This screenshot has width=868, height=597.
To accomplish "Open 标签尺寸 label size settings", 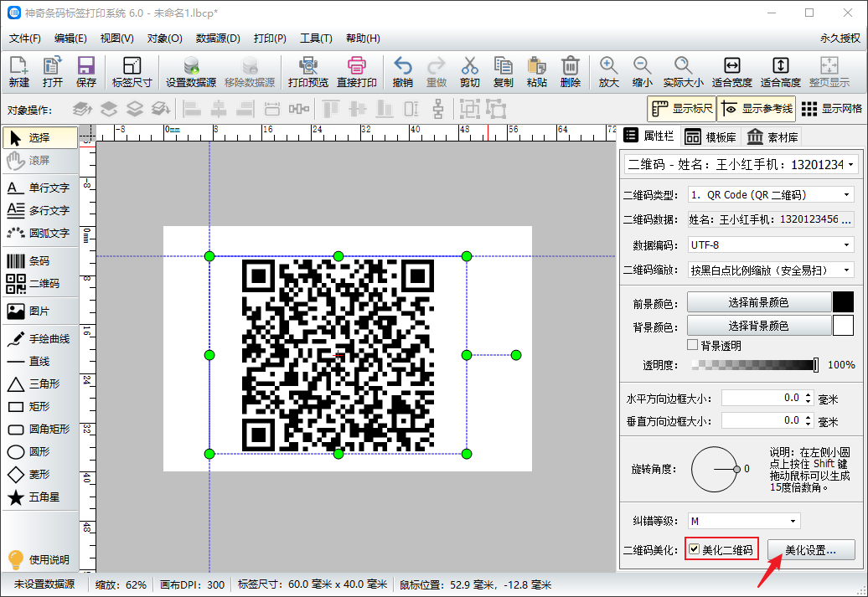I will 132,72.
